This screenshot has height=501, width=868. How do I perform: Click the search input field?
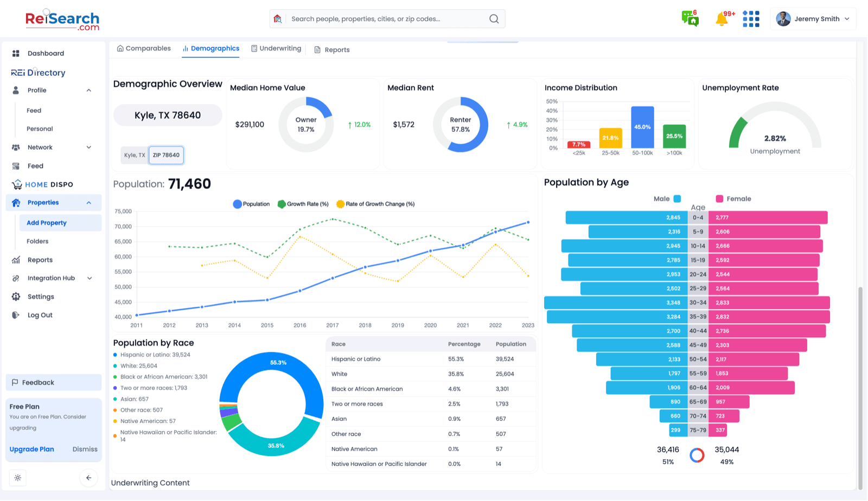click(386, 19)
